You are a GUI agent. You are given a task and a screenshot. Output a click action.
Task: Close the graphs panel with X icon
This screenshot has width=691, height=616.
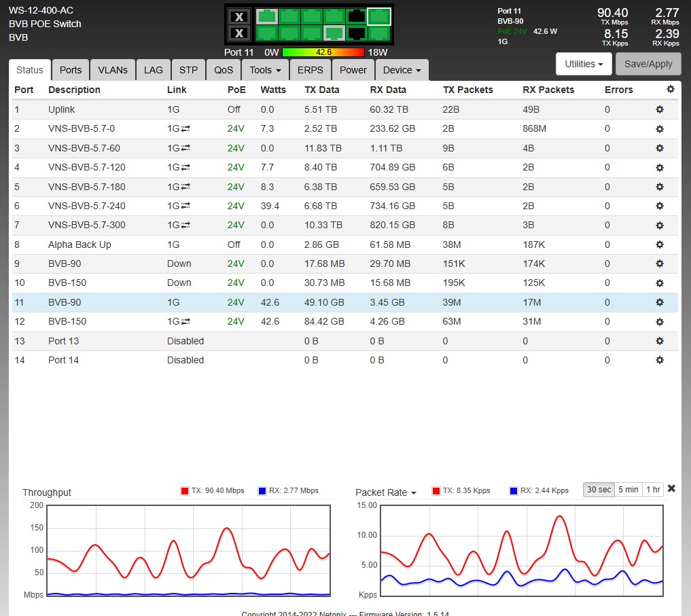[671, 489]
